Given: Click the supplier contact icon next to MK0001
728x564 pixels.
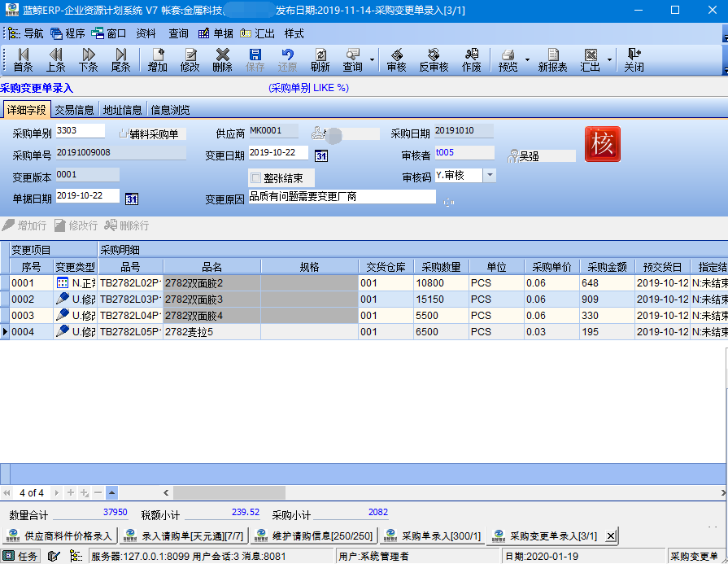Looking at the screenshot, I should pyautogui.click(x=318, y=133).
